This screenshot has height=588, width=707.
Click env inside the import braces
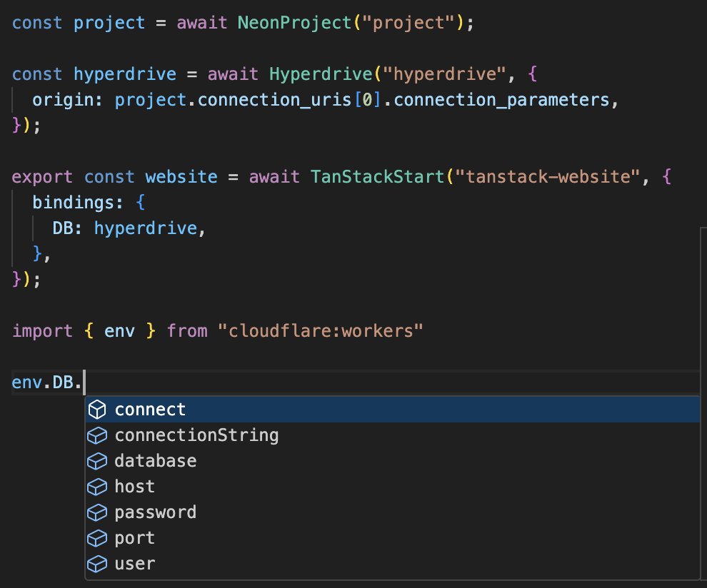coord(119,330)
